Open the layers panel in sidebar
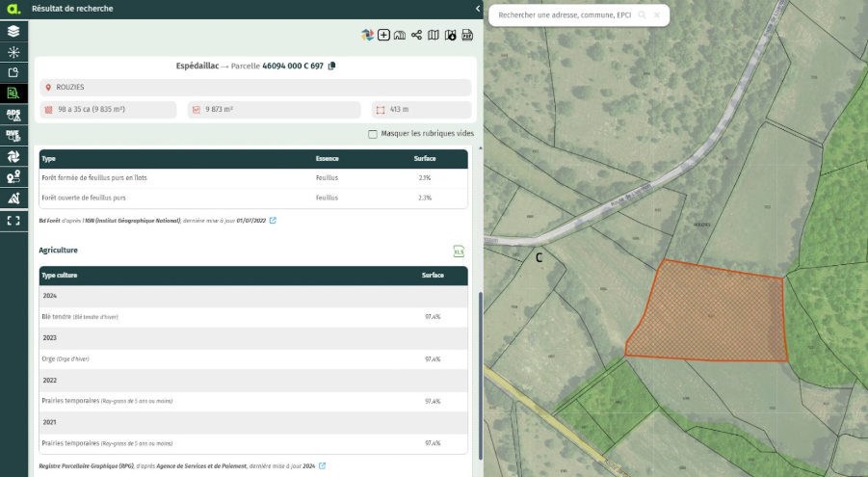The height and width of the screenshot is (477, 868). [13, 31]
